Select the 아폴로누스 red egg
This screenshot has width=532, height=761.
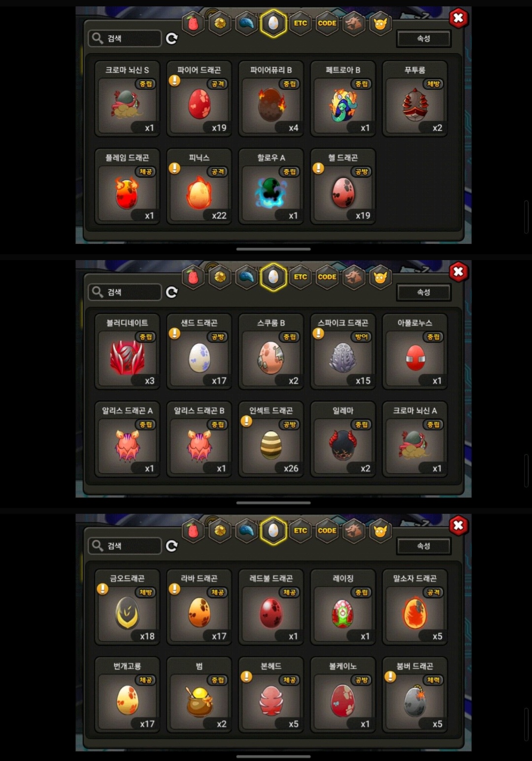coord(415,352)
